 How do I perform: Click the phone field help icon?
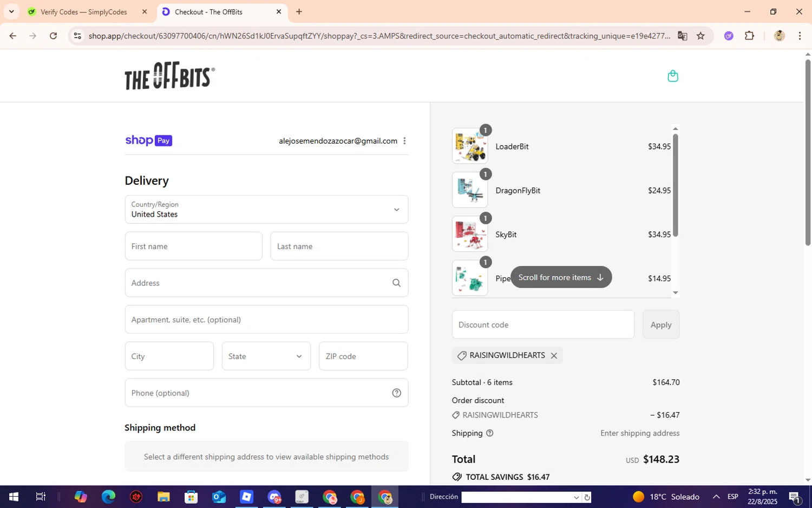(396, 393)
